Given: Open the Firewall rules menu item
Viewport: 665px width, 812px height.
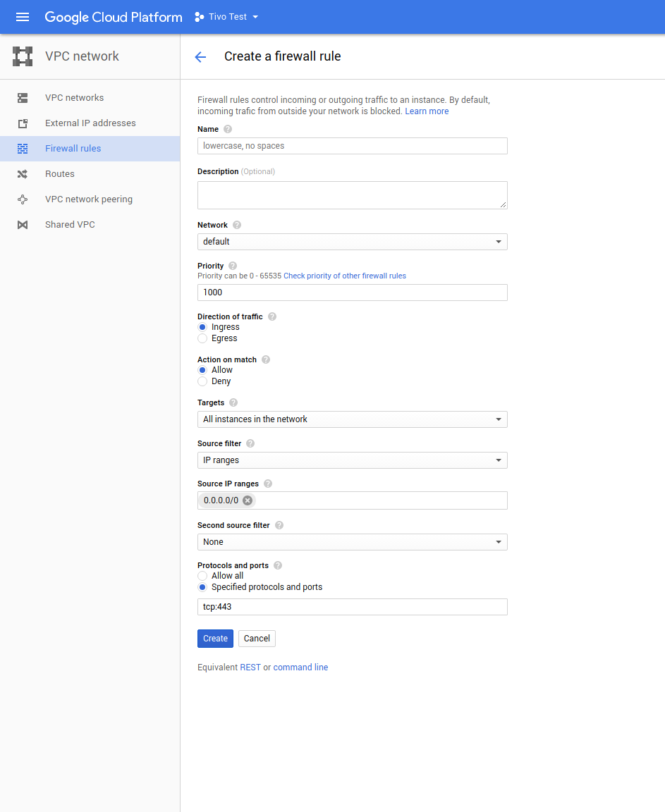Looking at the screenshot, I should pos(73,149).
